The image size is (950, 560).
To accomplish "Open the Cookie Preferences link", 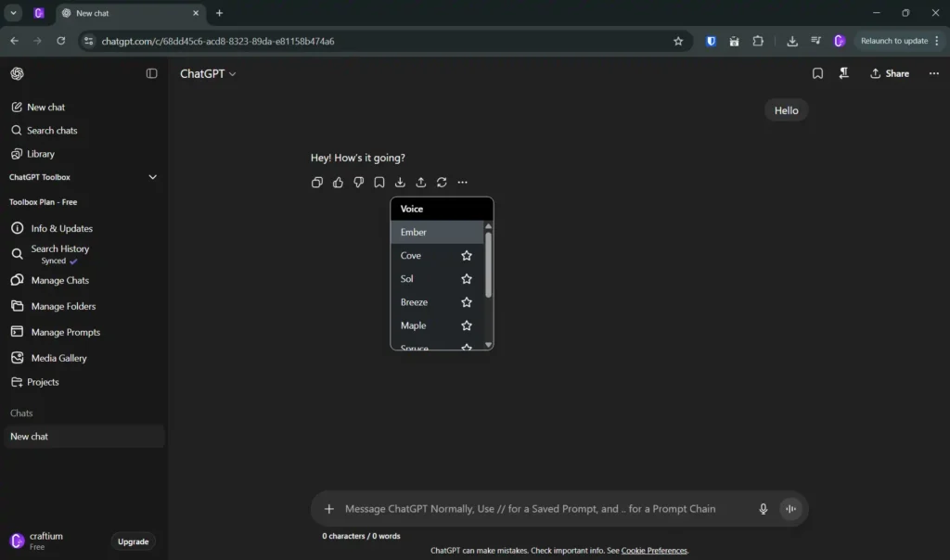I will pos(654,551).
